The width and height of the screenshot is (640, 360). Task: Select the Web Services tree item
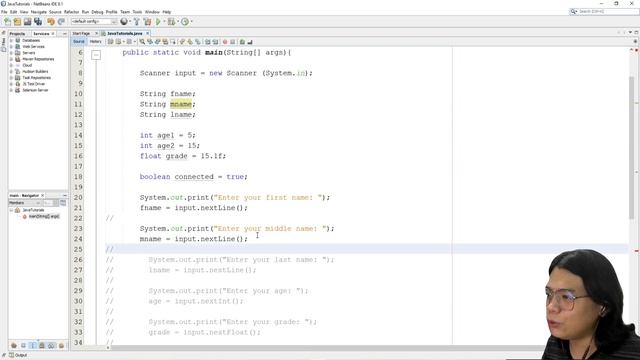33,47
